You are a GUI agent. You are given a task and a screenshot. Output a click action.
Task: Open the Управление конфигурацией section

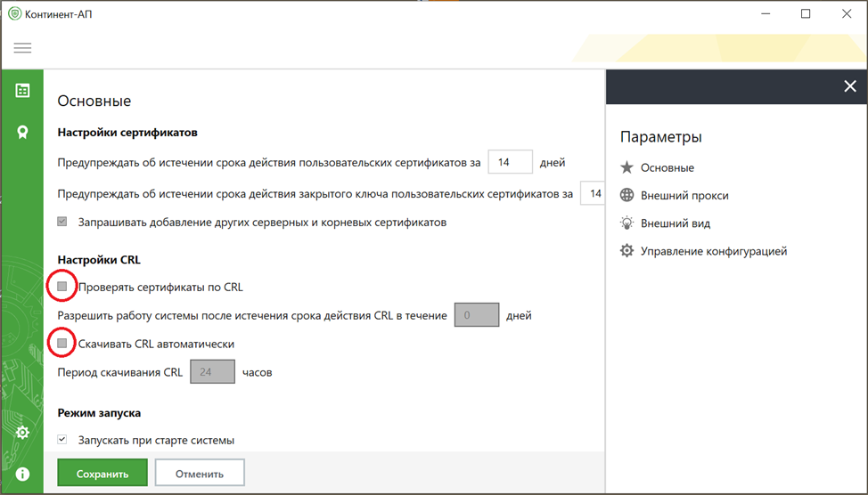click(713, 251)
